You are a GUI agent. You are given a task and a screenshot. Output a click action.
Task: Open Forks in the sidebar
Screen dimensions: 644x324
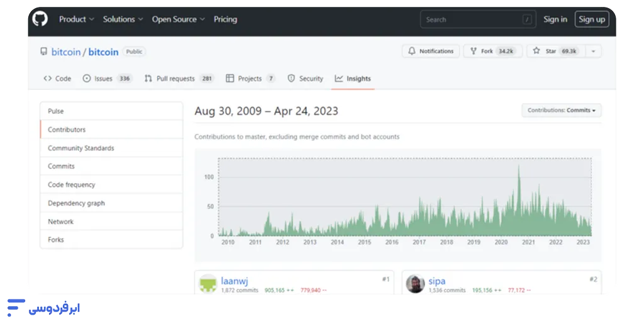point(111,240)
